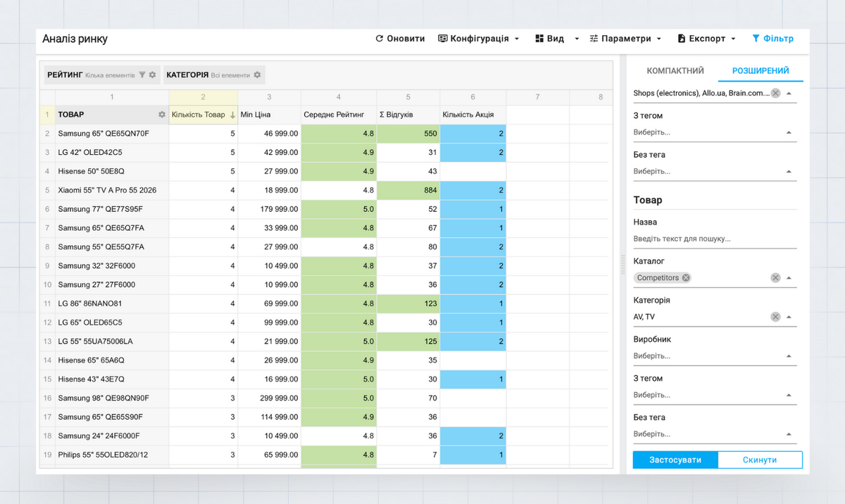Remove the Competitors chip from Каталог

point(686,278)
